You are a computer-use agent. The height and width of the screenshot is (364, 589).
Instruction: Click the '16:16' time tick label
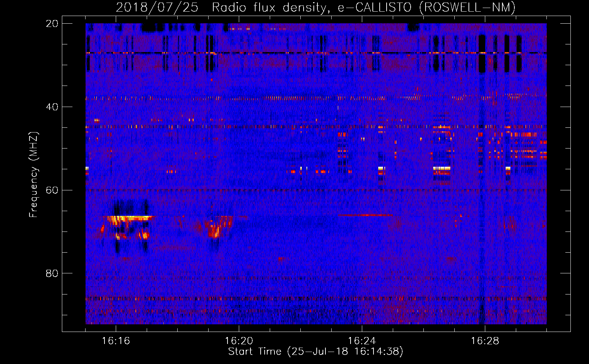click(116, 341)
